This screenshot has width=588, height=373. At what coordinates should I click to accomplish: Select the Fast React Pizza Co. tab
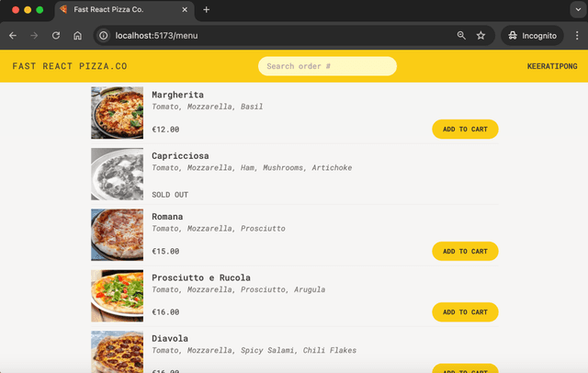[124, 10]
